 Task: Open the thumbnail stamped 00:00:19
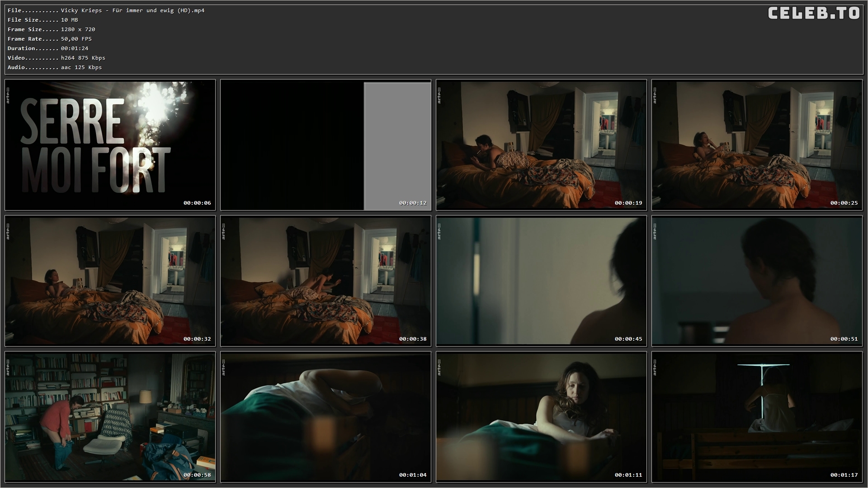[541, 145]
